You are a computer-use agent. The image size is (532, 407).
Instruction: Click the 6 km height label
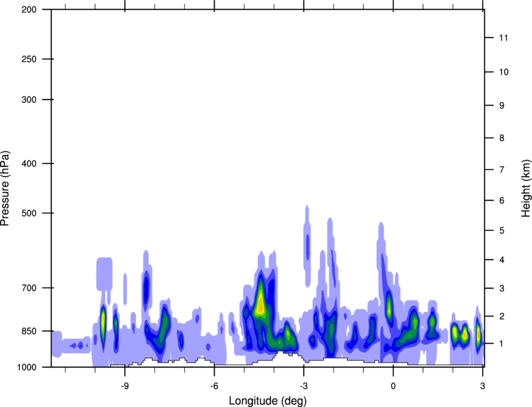502,200
